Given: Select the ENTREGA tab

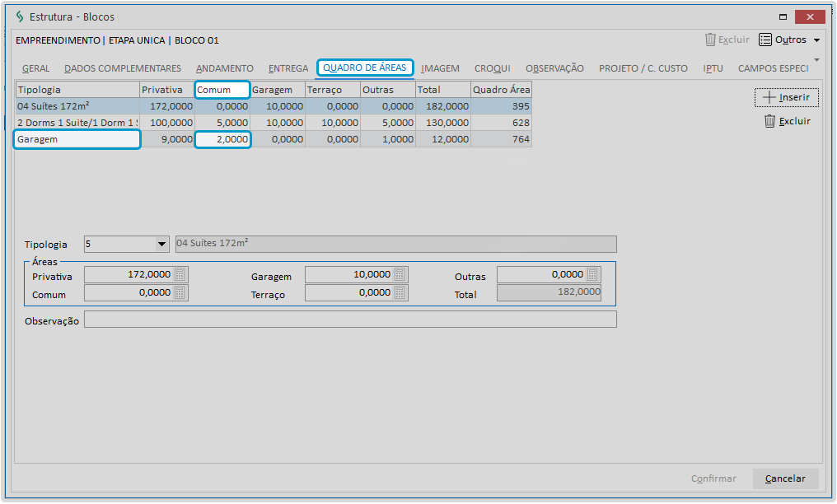Looking at the screenshot, I should (288, 68).
